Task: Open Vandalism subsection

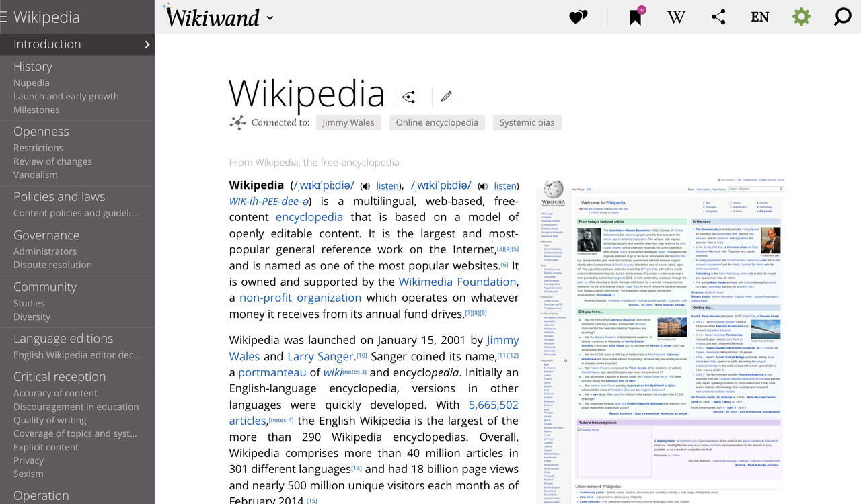Action: coord(36,175)
